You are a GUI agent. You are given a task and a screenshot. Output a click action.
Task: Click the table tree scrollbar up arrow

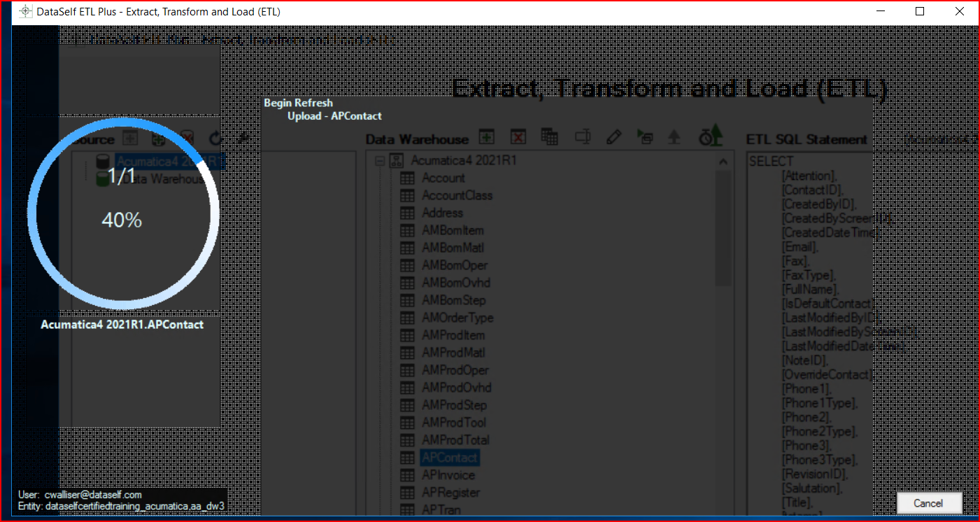click(723, 162)
